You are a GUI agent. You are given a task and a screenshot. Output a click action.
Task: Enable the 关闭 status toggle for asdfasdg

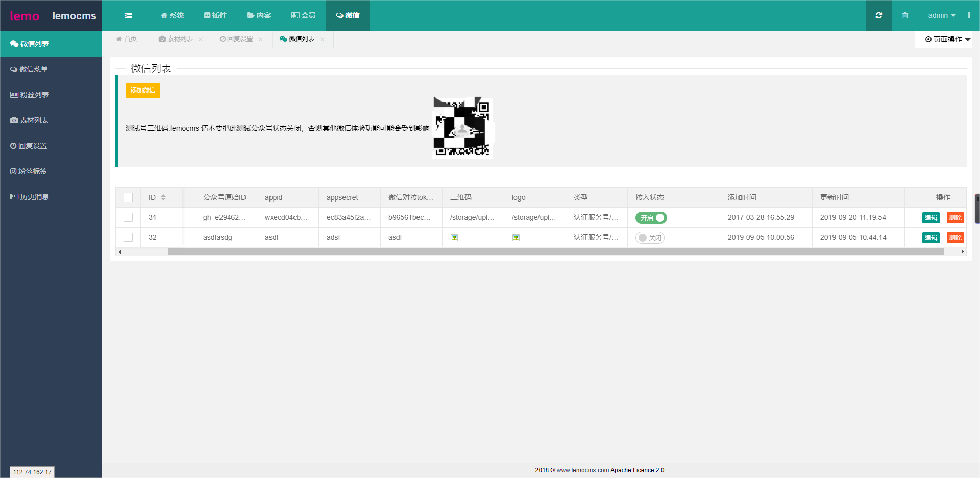(x=649, y=237)
